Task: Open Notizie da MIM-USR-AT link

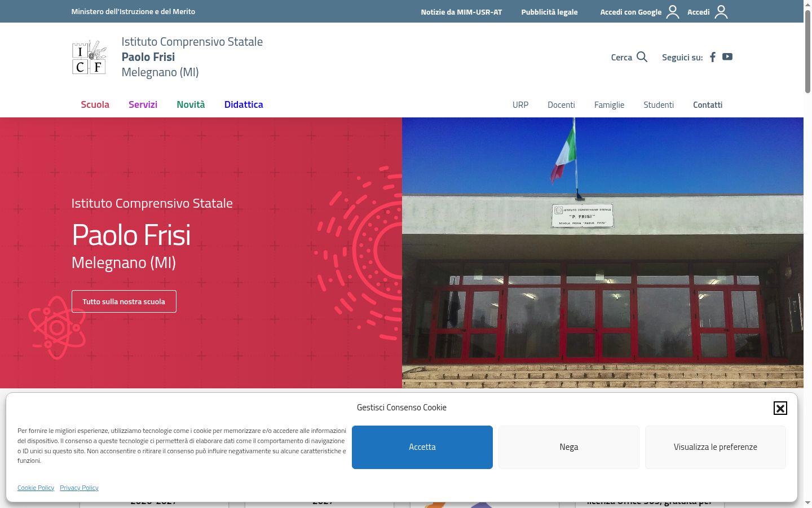Action: (x=461, y=12)
